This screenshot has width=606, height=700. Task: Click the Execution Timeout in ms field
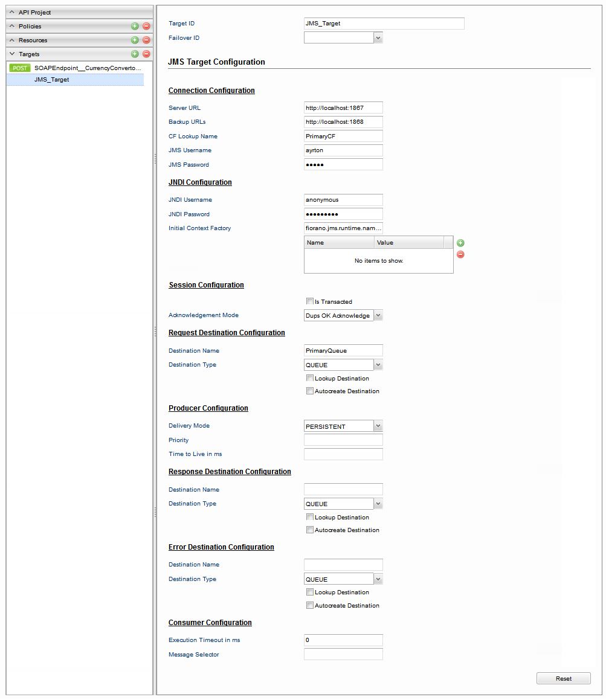click(343, 640)
